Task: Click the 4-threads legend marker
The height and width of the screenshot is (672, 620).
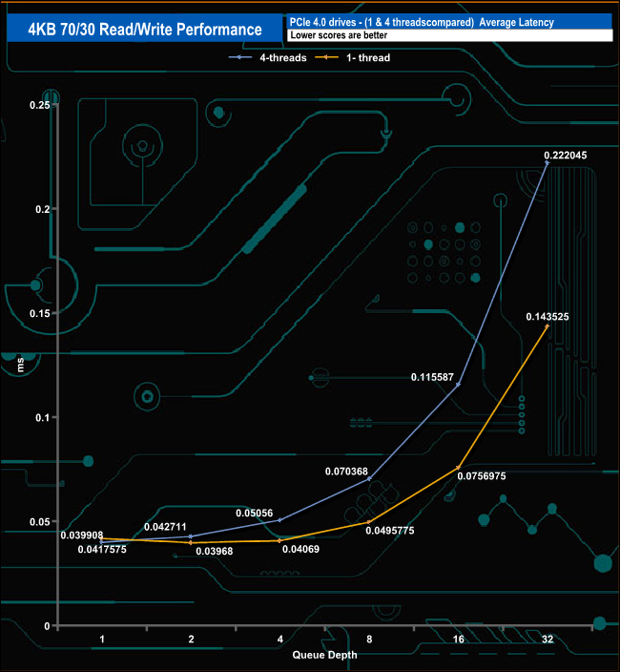Action: (x=240, y=57)
